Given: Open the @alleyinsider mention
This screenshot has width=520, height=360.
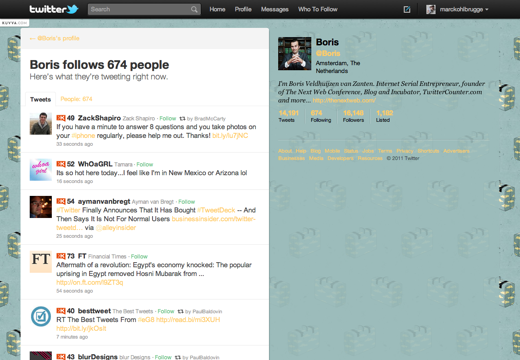Looking at the screenshot, I should 116,228.
